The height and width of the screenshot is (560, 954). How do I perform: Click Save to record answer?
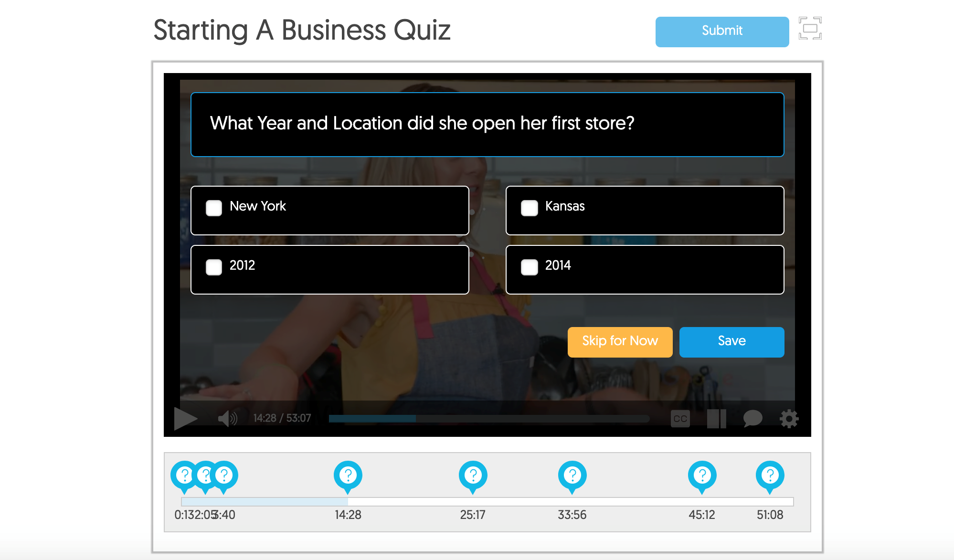(731, 341)
